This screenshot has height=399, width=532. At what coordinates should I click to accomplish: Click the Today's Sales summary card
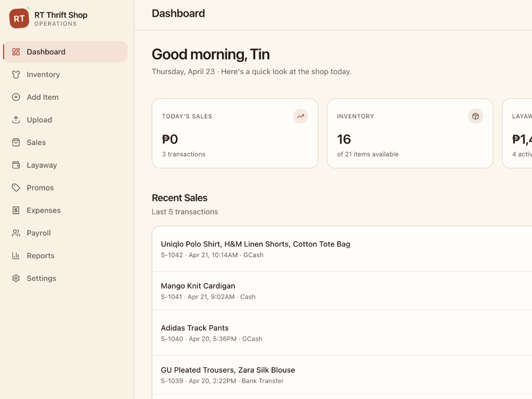click(x=235, y=133)
